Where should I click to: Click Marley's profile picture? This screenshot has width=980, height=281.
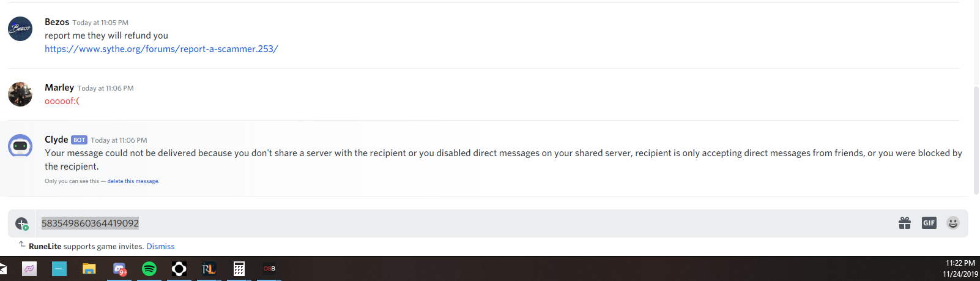tap(20, 94)
